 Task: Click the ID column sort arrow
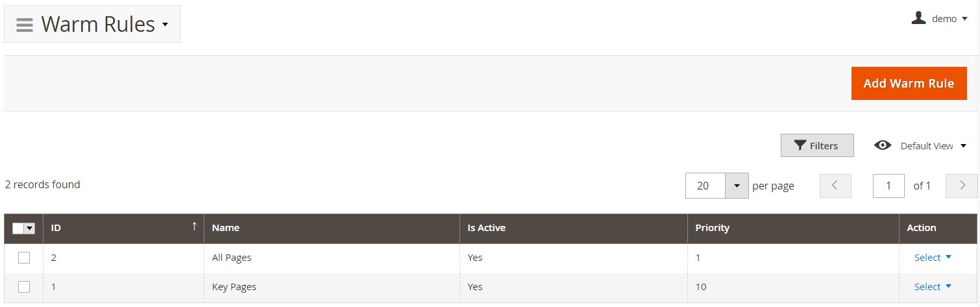coord(193,227)
